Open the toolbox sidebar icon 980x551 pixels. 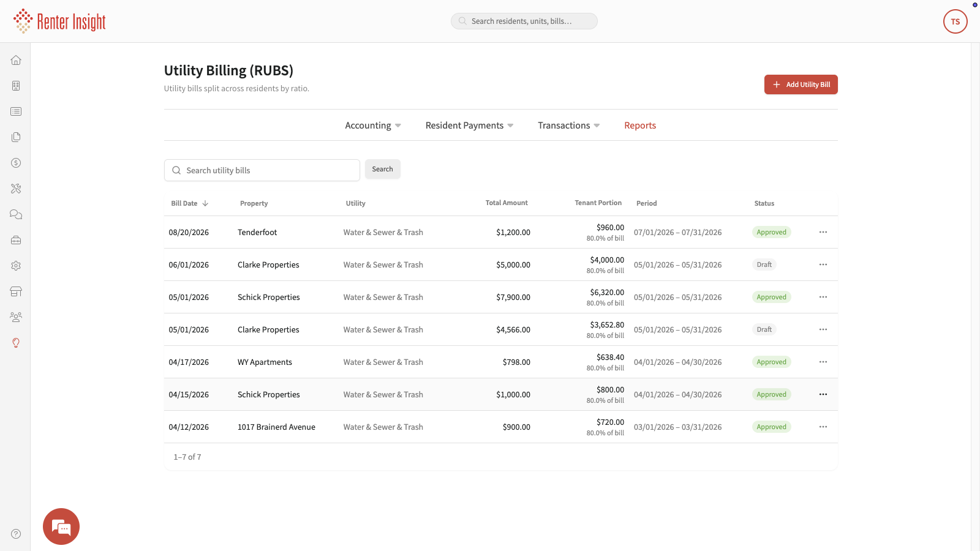[16, 240]
